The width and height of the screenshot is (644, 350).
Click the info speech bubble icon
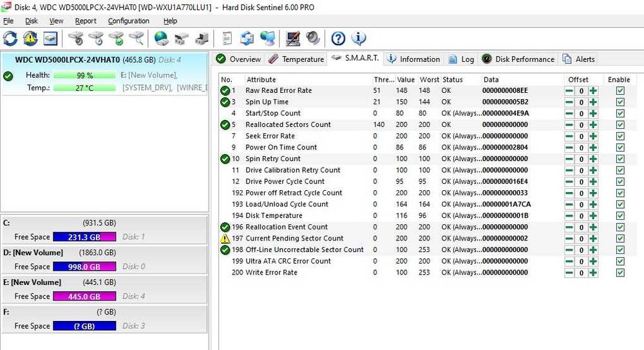[x=358, y=38]
